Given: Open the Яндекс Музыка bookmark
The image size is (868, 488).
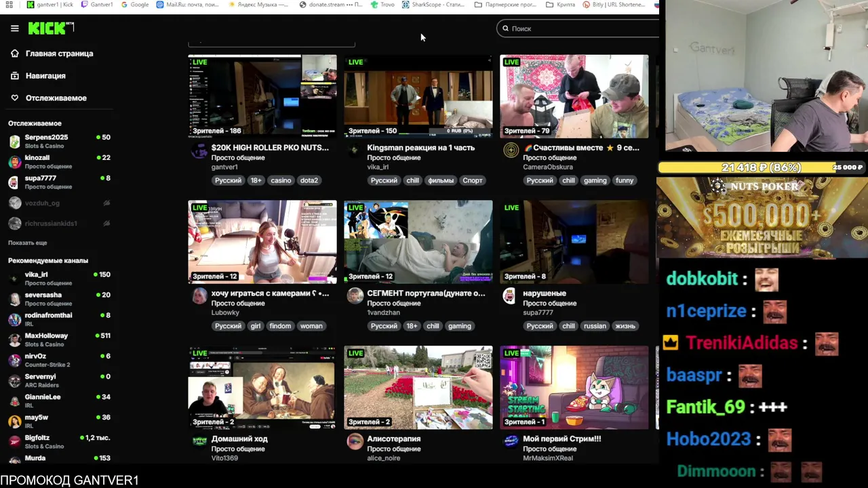Looking at the screenshot, I should pos(258,5).
